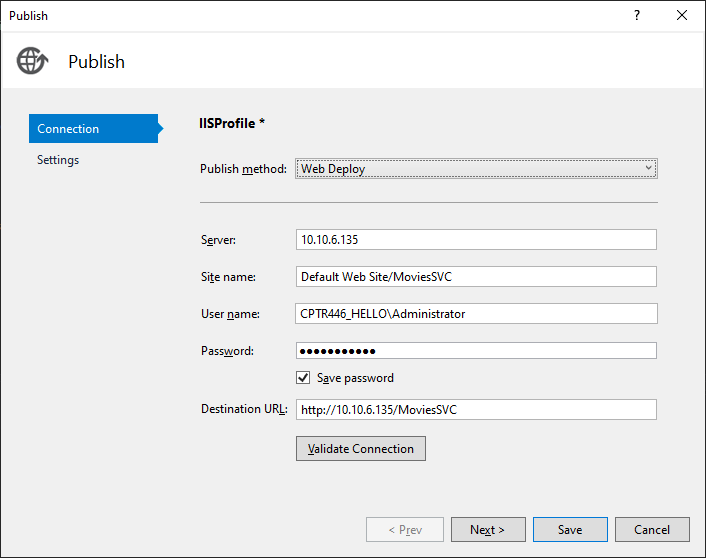This screenshot has width=706, height=558.
Task: Uncheck the Save password checkbox
Action: tap(303, 378)
